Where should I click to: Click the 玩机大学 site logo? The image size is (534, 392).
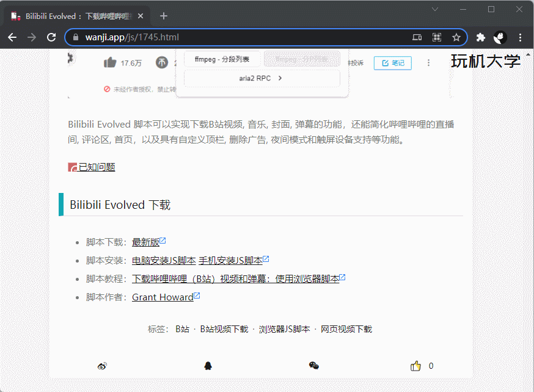[486, 61]
